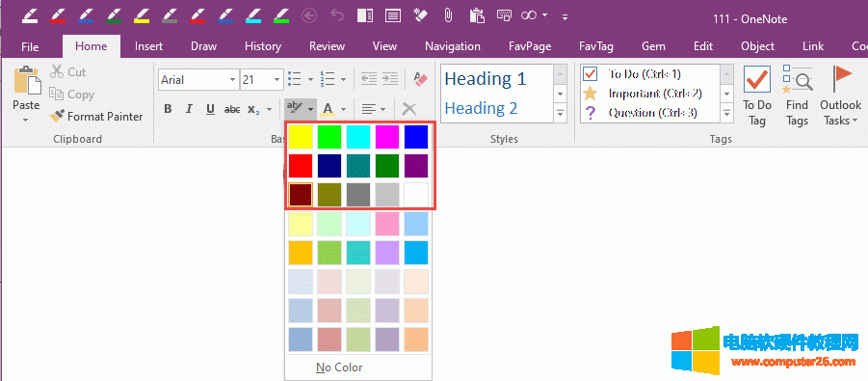Click the infinity symbol icon

[x=529, y=15]
